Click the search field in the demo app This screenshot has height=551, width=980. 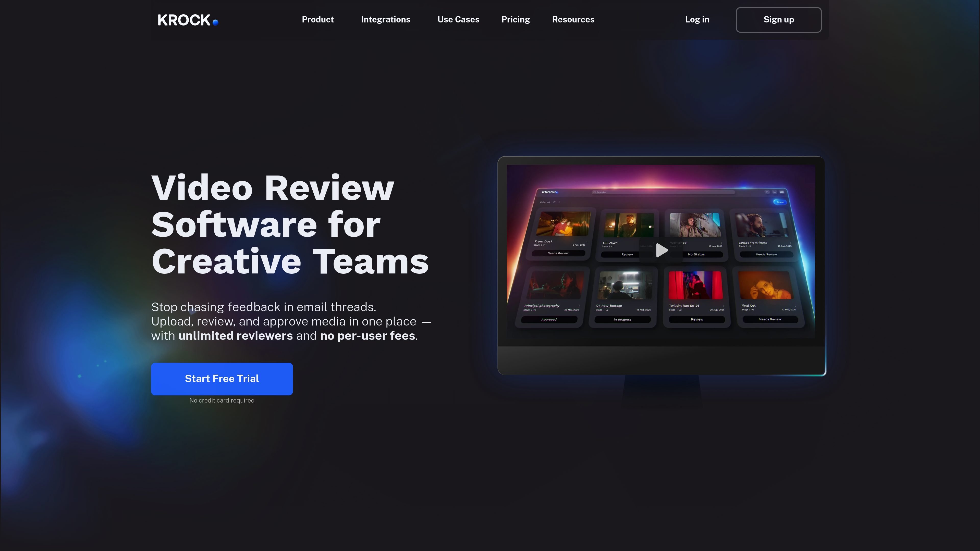[663, 192]
